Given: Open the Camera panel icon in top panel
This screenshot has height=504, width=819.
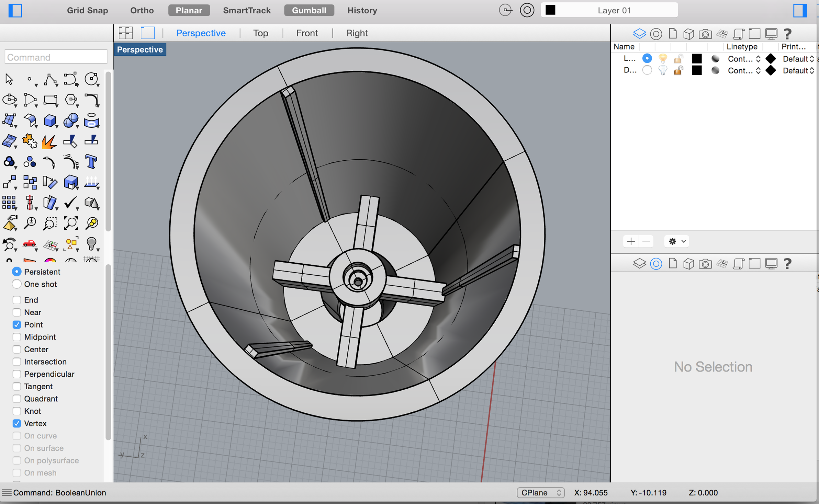Looking at the screenshot, I should (x=705, y=34).
